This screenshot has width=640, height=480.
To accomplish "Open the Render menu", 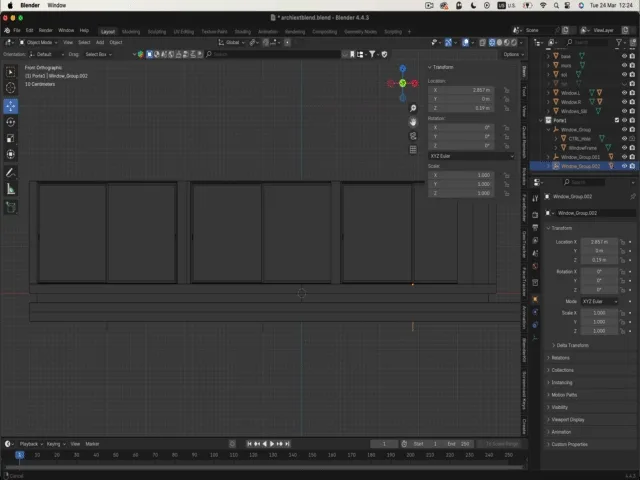I will [x=46, y=31].
